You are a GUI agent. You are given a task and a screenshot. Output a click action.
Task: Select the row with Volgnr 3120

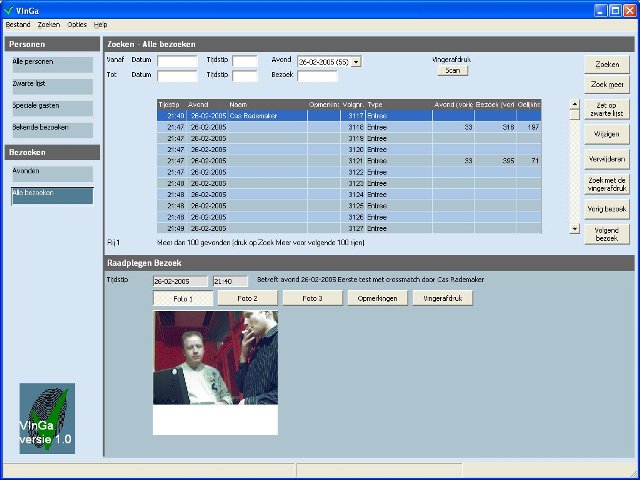(x=349, y=150)
